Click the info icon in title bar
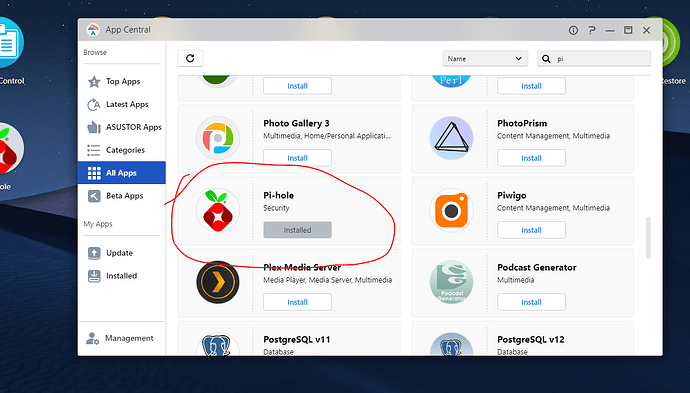The image size is (690, 393). [573, 30]
